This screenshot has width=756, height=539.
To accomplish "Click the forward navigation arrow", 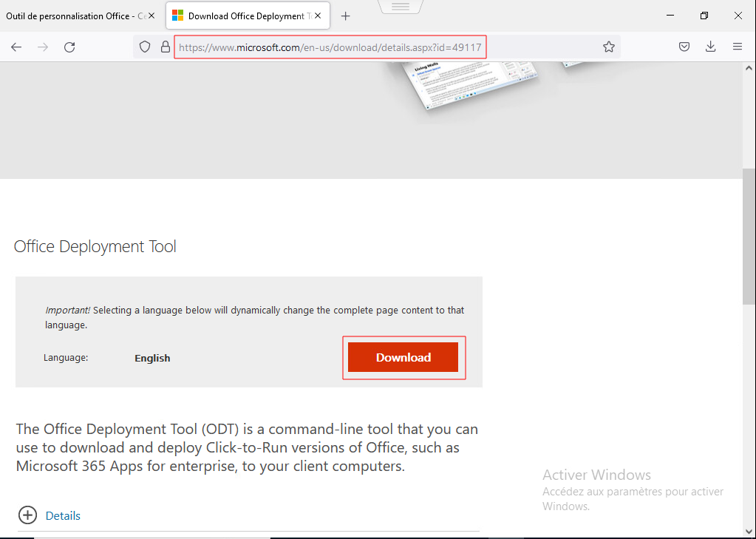I will [x=43, y=47].
